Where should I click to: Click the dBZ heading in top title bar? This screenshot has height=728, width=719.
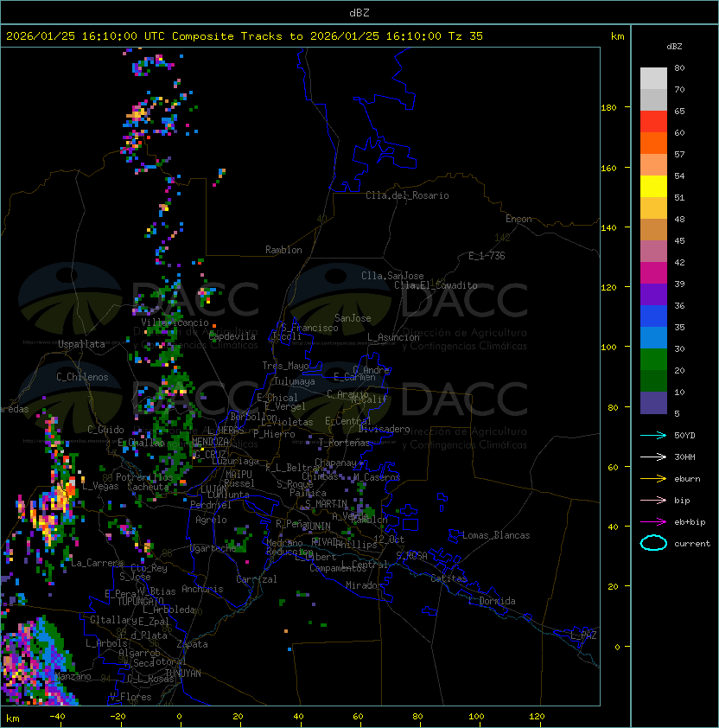pos(359,13)
